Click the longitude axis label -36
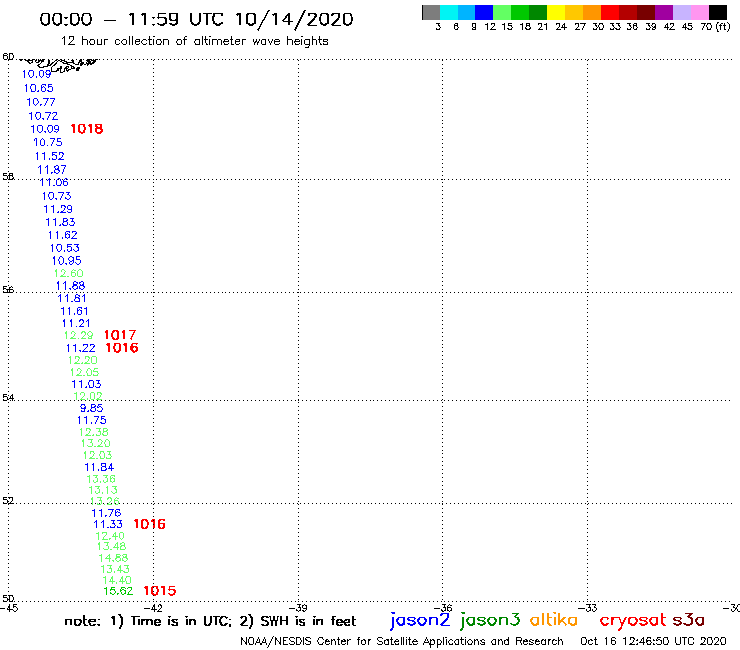Image resolution: width=740 pixels, height=650 pixels. pos(443,608)
